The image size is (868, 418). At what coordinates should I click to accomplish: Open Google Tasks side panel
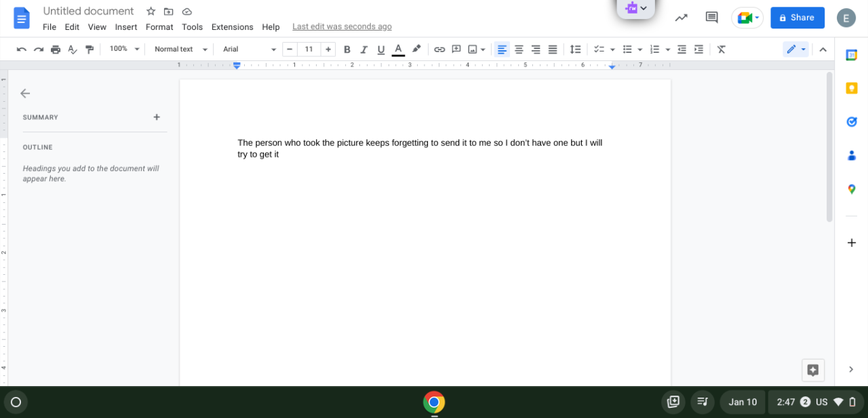point(852,121)
